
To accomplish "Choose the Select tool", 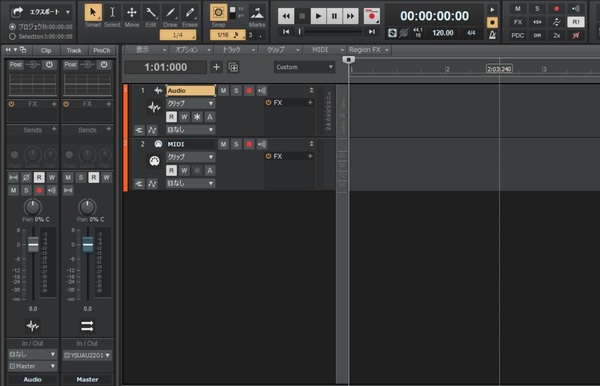I will (112, 13).
